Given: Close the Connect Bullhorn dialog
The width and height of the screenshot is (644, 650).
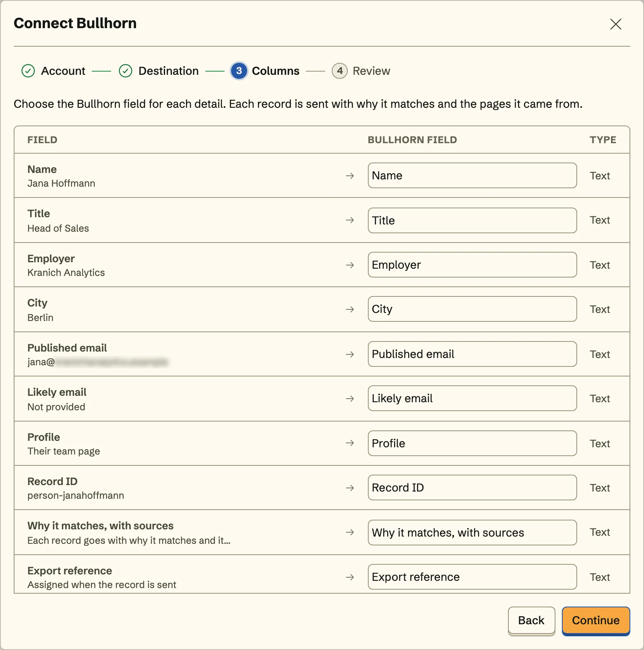Looking at the screenshot, I should pyautogui.click(x=615, y=24).
